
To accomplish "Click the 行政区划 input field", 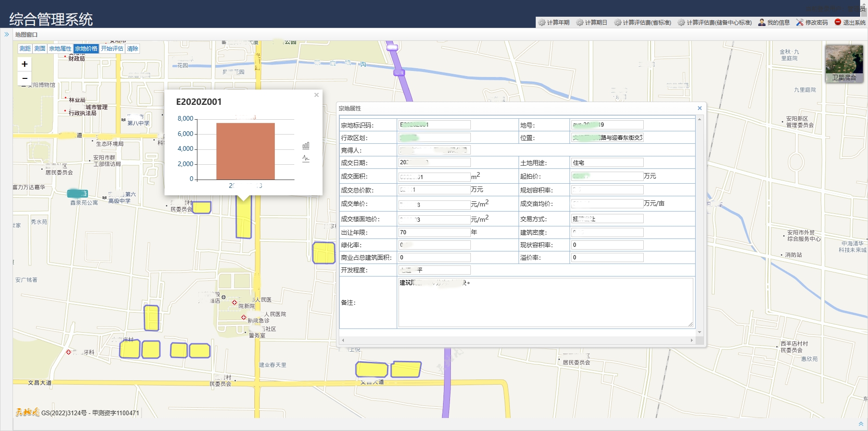I will coord(435,137).
